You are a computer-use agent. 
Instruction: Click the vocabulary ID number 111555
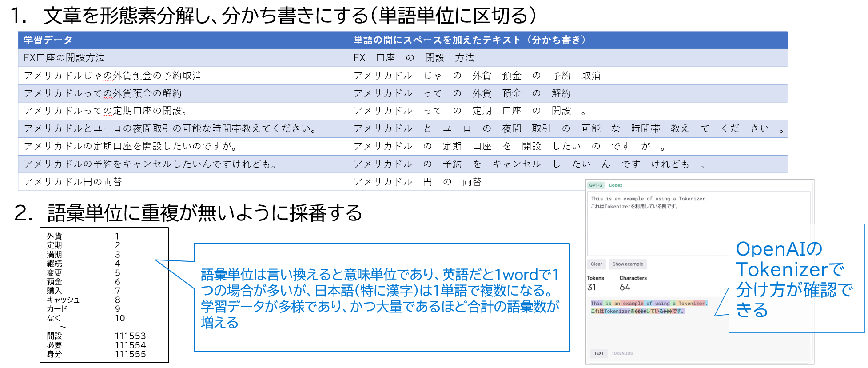(x=131, y=354)
